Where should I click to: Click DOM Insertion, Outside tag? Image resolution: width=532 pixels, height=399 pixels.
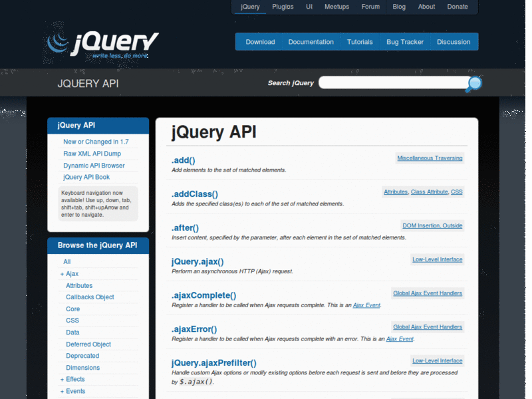point(432,225)
